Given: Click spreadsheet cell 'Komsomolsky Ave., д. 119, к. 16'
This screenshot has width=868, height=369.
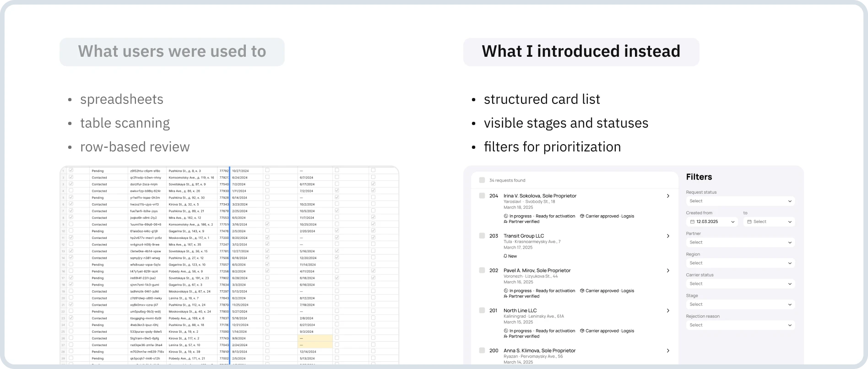Looking at the screenshot, I should 191,178.
